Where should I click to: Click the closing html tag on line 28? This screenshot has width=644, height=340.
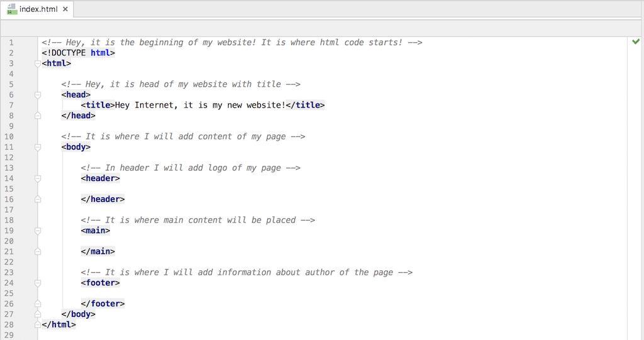[x=58, y=324]
